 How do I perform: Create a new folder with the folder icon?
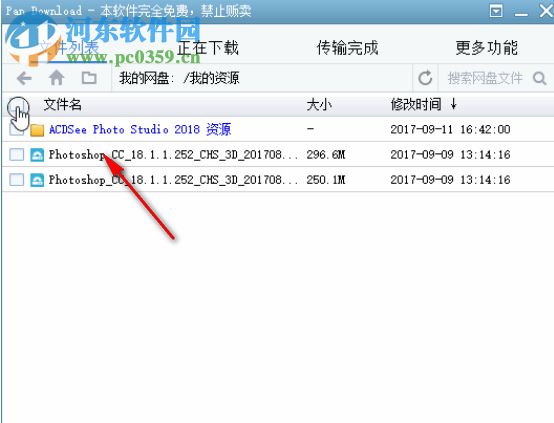pos(89,78)
